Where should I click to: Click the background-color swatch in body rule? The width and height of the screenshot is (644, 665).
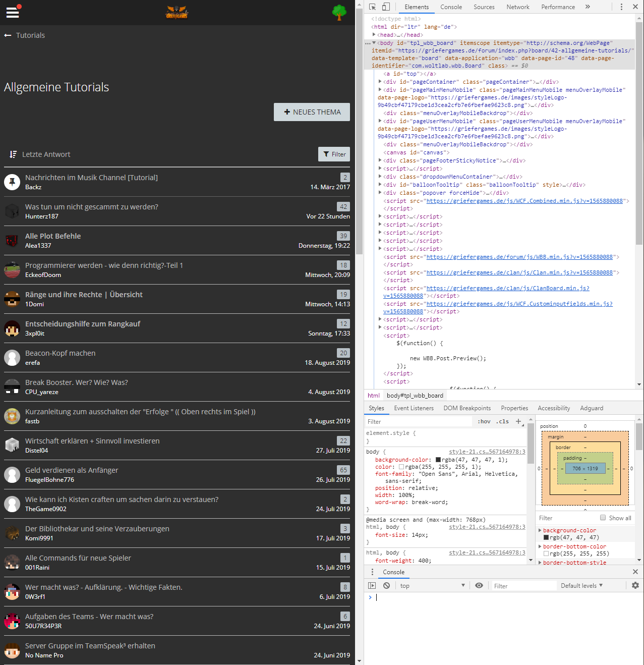tap(438, 460)
